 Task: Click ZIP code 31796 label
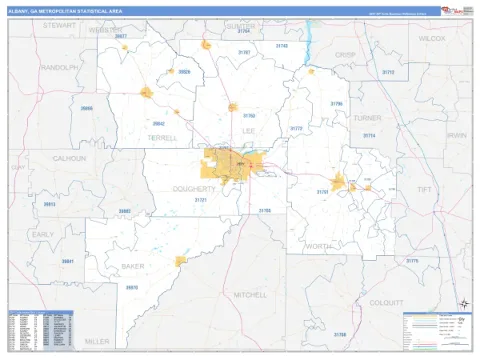coord(337,104)
